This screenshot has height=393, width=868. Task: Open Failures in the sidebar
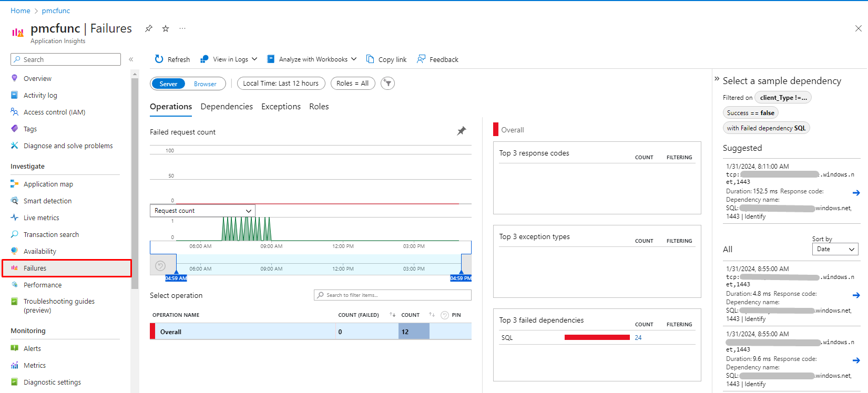tap(67, 268)
